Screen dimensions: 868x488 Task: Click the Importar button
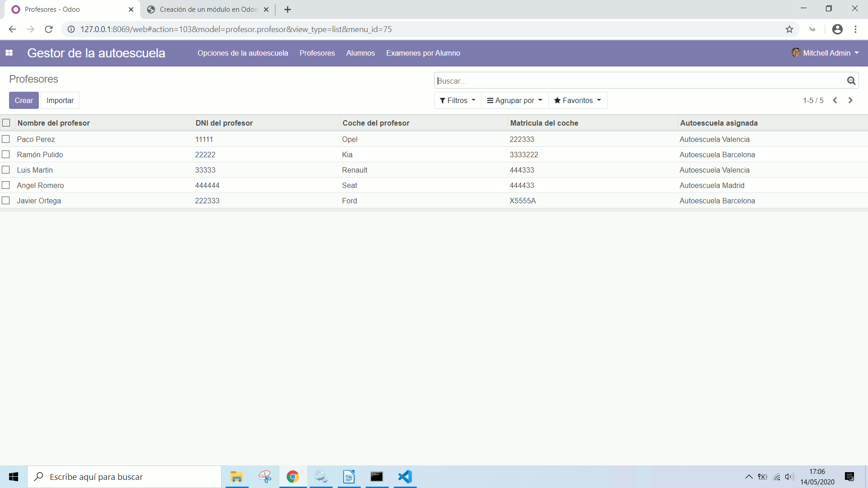point(60,100)
